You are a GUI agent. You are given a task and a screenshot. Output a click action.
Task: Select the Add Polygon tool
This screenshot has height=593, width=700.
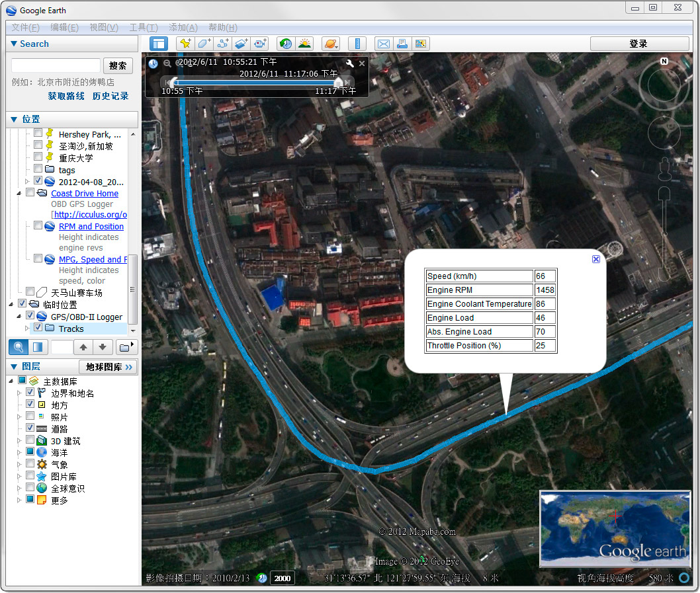tap(204, 44)
